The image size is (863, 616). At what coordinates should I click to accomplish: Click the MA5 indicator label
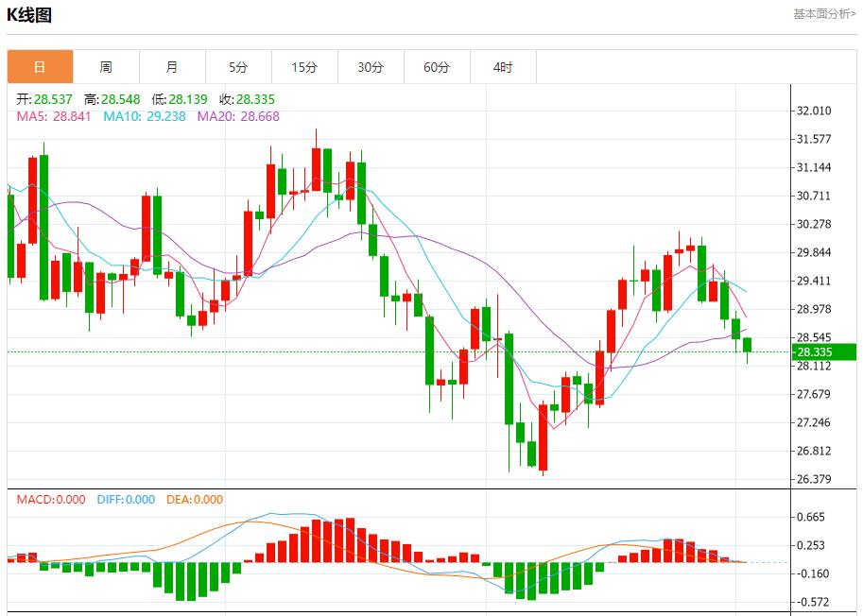tap(54, 116)
